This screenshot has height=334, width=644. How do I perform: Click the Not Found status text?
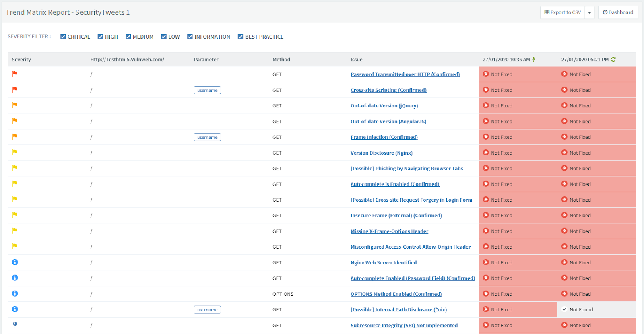pyautogui.click(x=581, y=310)
